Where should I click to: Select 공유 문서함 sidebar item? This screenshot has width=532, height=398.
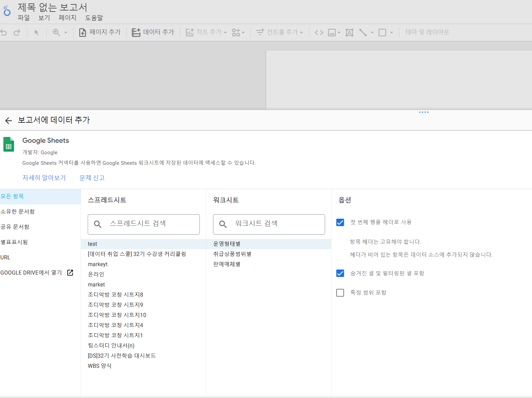40,227
